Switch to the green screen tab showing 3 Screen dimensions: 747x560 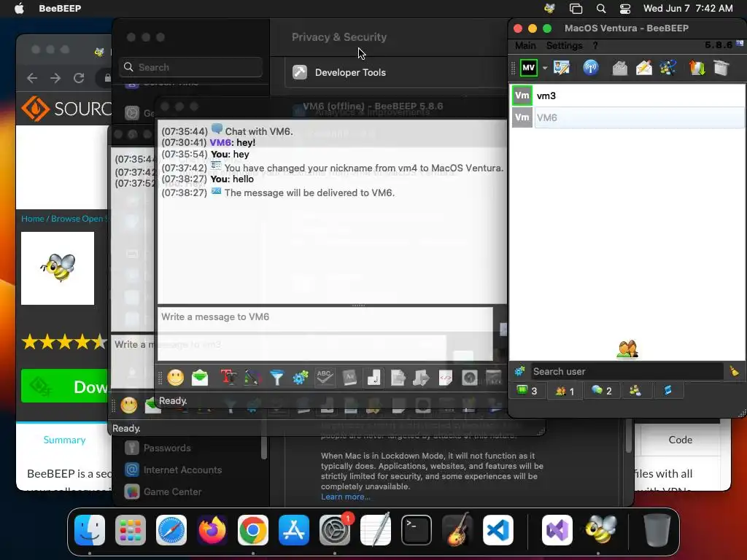click(527, 391)
